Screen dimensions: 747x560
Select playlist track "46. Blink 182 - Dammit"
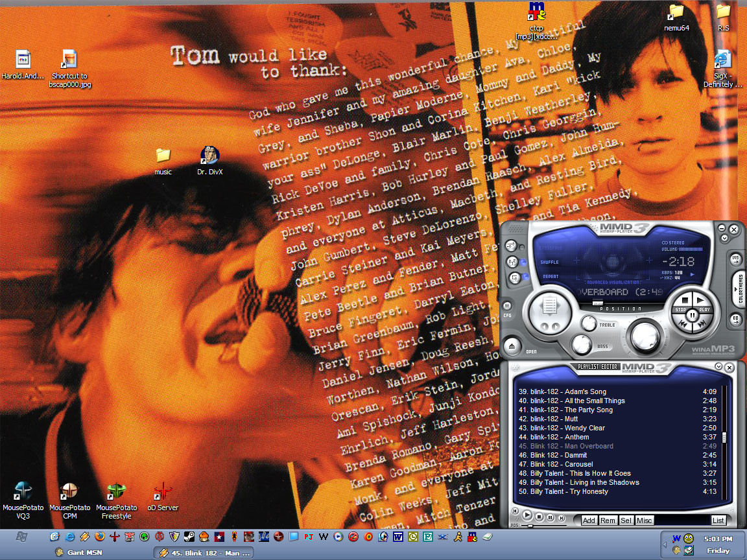(x=617, y=455)
